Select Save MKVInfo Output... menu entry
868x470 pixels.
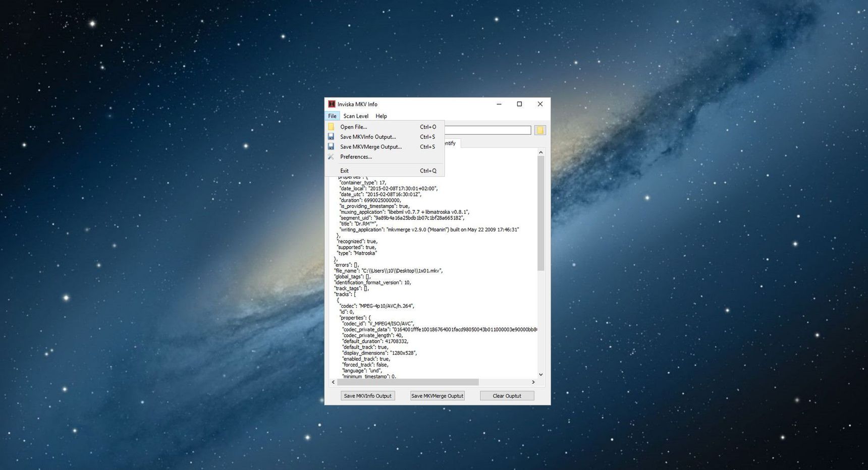tap(385, 137)
